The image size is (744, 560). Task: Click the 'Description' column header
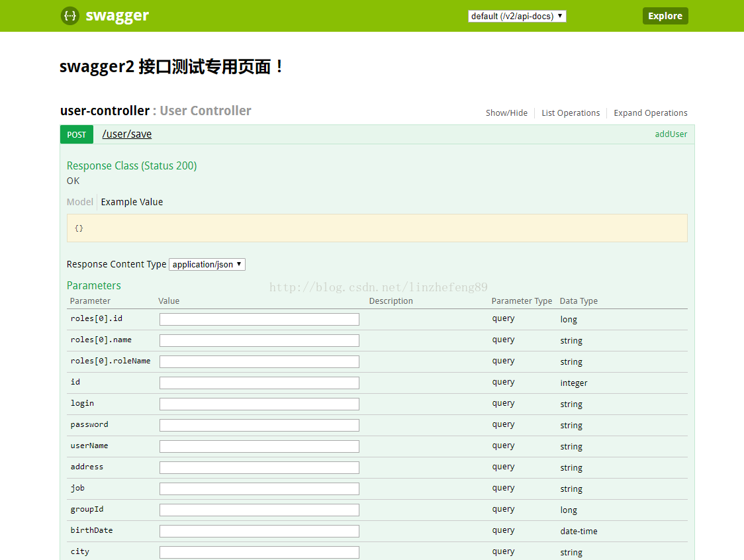pos(391,301)
